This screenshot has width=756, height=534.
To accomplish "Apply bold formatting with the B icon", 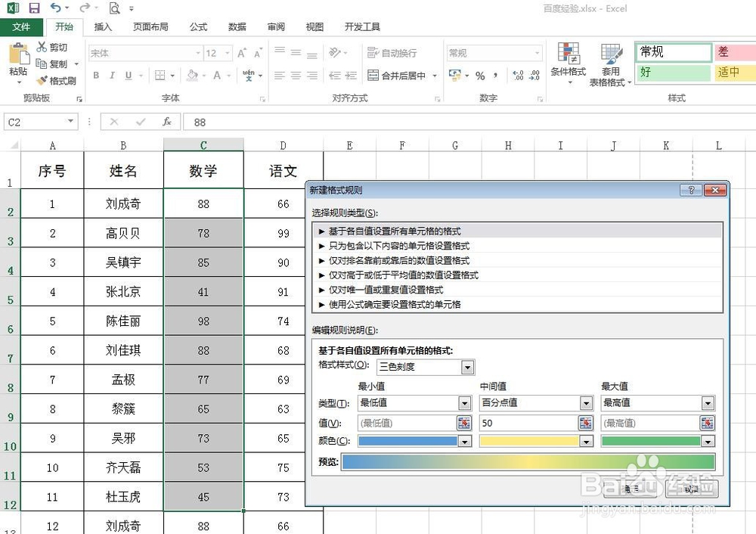I will click(96, 76).
